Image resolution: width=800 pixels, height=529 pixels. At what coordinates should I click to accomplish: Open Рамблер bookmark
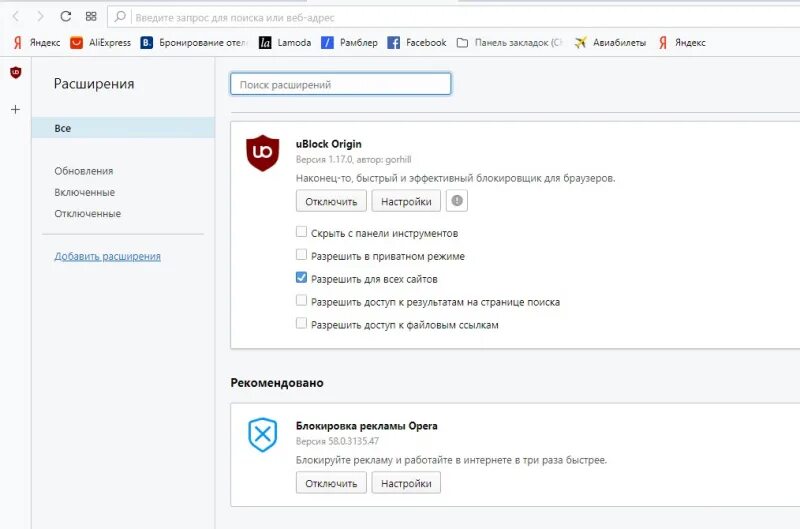(x=349, y=43)
